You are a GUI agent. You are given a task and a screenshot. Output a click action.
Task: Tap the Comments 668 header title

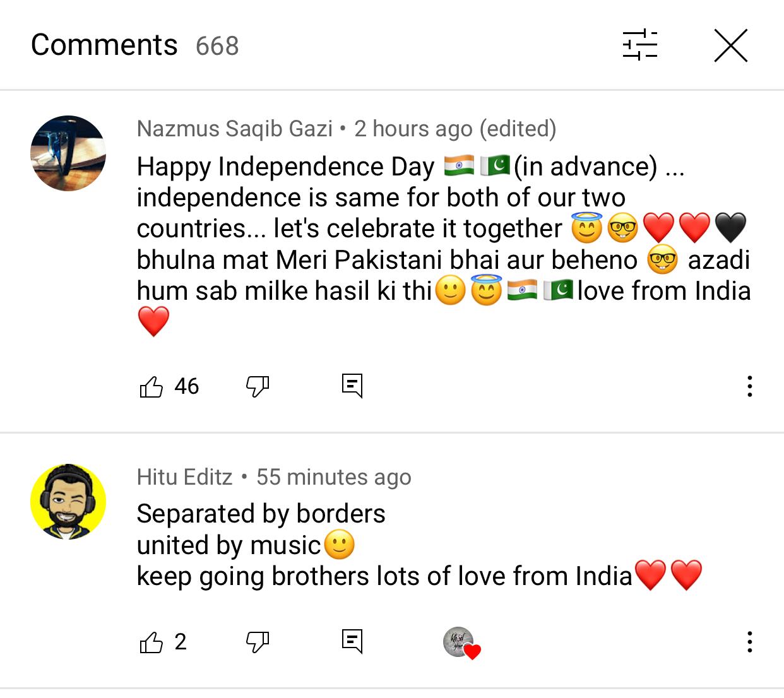coord(134,45)
